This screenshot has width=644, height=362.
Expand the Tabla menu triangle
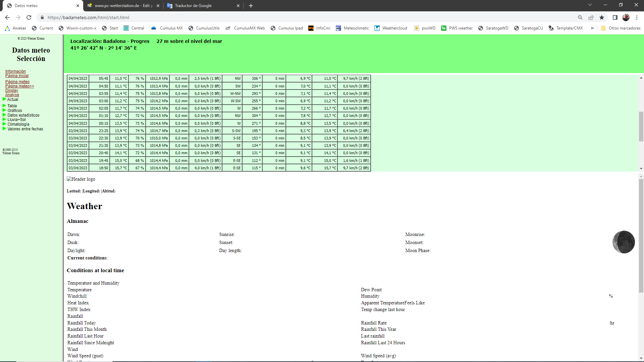4,106
